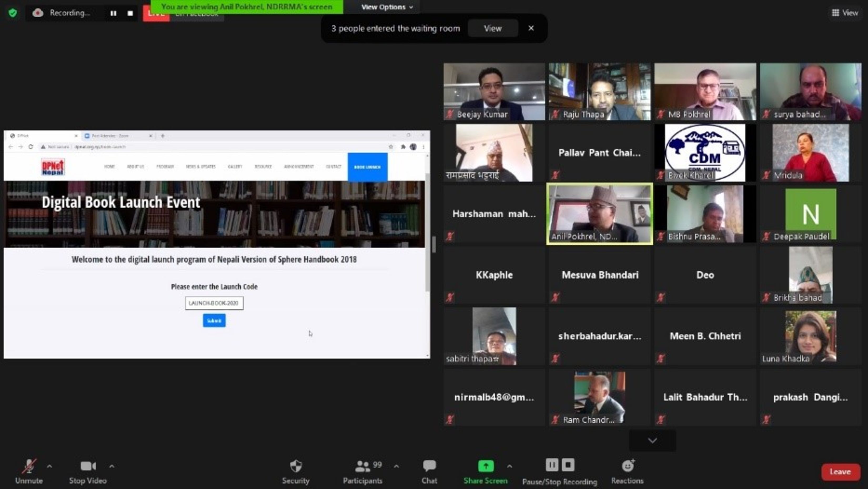Image resolution: width=868 pixels, height=489 pixels.
Task: Pause recording with the top pause icon
Action: (x=113, y=13)
